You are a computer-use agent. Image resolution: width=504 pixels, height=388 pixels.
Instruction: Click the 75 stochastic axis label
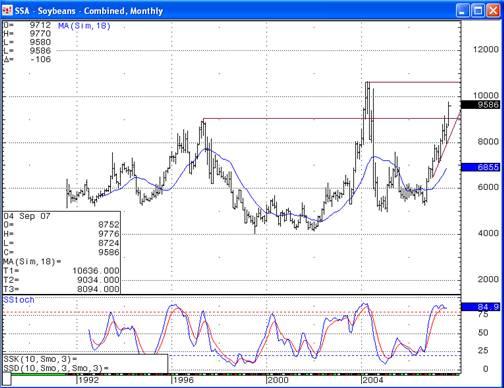(483, 315)
